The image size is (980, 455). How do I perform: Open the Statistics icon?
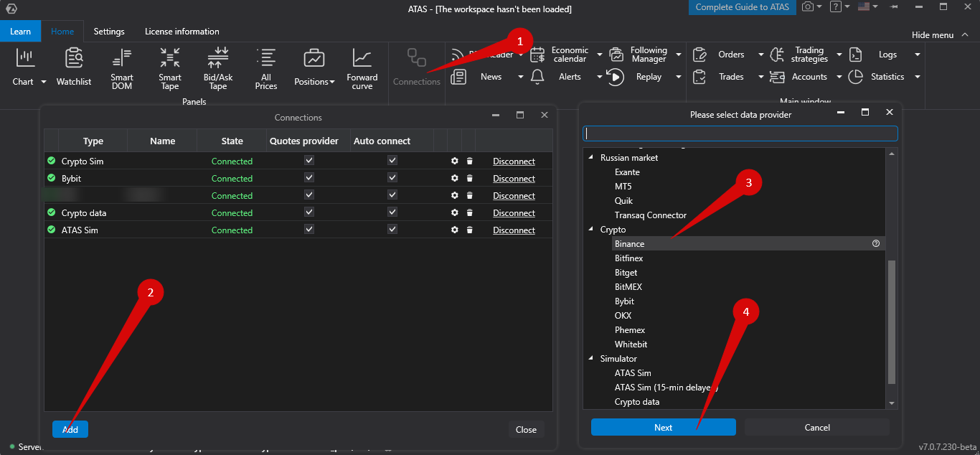pyautogui.click(x=855, y=77)
